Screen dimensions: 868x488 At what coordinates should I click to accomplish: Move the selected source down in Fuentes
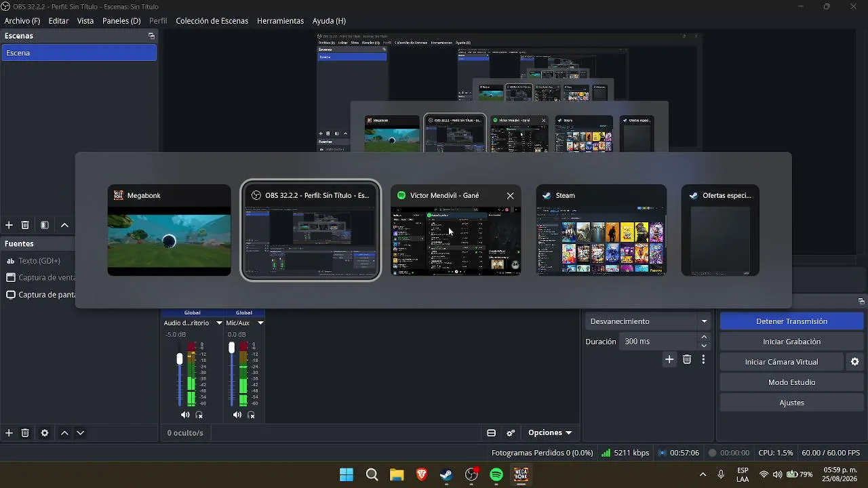pyautogui.click(x=81, y=433)
